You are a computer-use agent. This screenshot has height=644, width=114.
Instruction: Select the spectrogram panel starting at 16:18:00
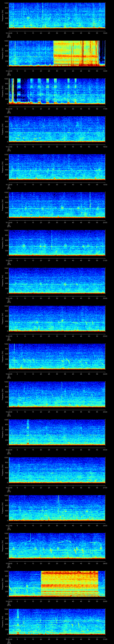(57, 167)
